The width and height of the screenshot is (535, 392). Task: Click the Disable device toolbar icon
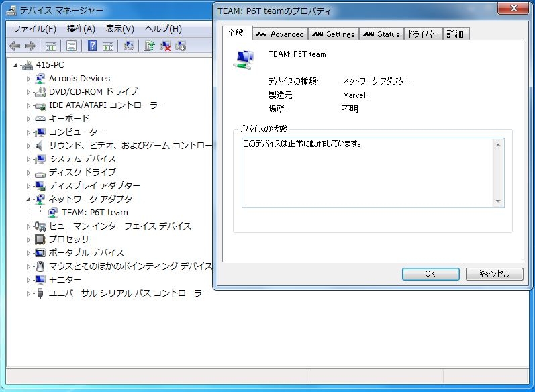tap(181, 46)
